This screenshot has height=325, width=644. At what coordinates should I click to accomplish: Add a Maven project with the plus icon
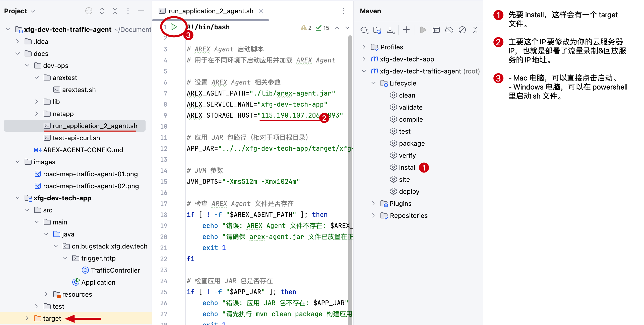pos(406,30)
